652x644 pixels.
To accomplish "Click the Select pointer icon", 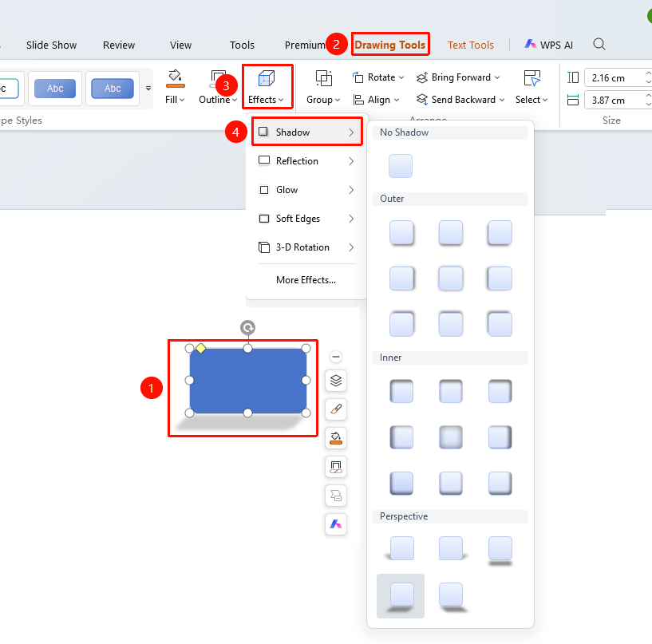I will tap(531, 78).
